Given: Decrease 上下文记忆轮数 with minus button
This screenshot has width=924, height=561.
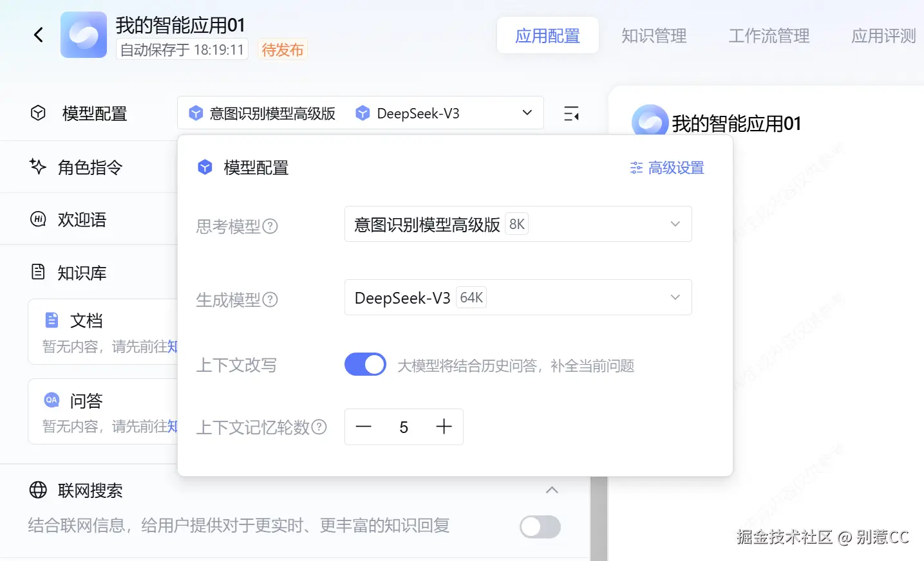Looking at the screenshot, I should pyautogui.click(x=364, y=427).
